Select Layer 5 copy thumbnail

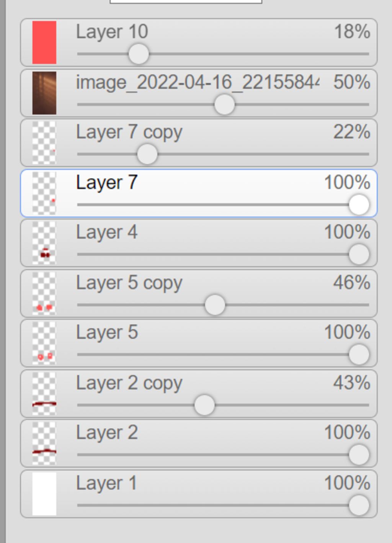coord(44,293)
